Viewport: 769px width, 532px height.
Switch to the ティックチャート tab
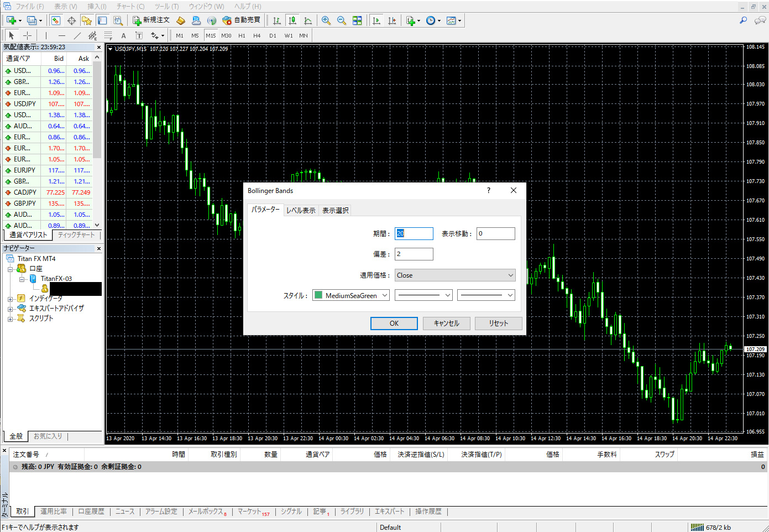[x=76, y=235]
